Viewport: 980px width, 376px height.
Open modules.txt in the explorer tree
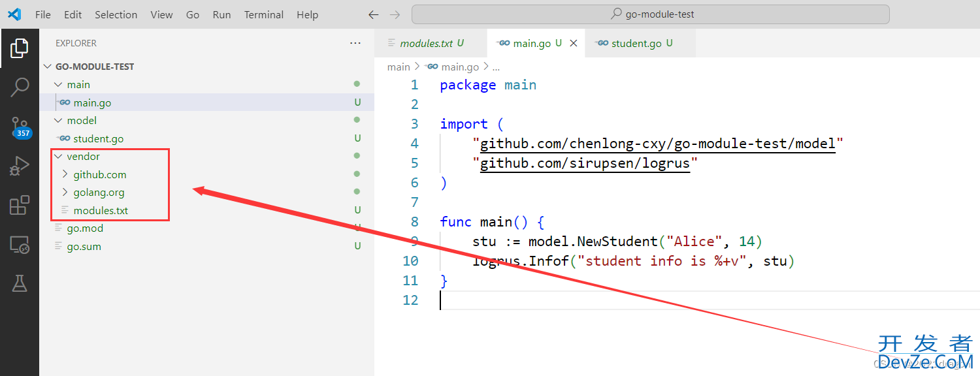tap(206, 210)
